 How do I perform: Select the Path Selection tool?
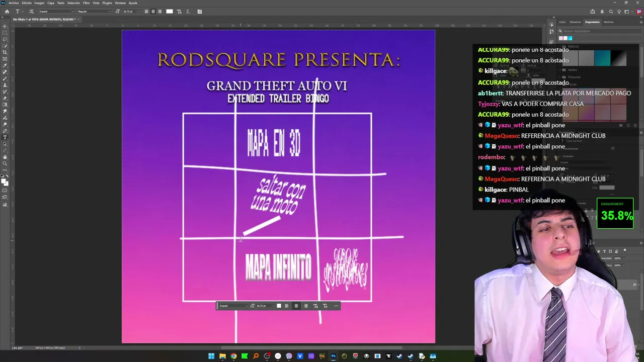coord(5,144)
